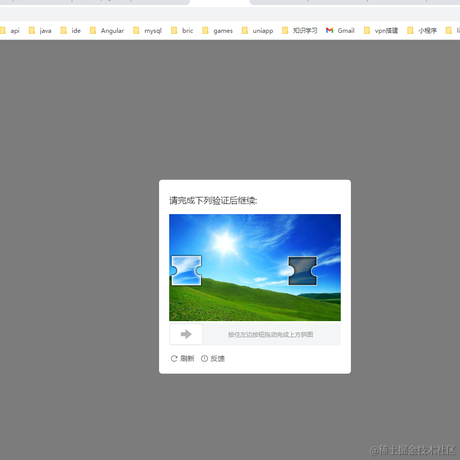Open the ide bookmarks folder
Screen dimensions: 460x460
tap(71, 31)
